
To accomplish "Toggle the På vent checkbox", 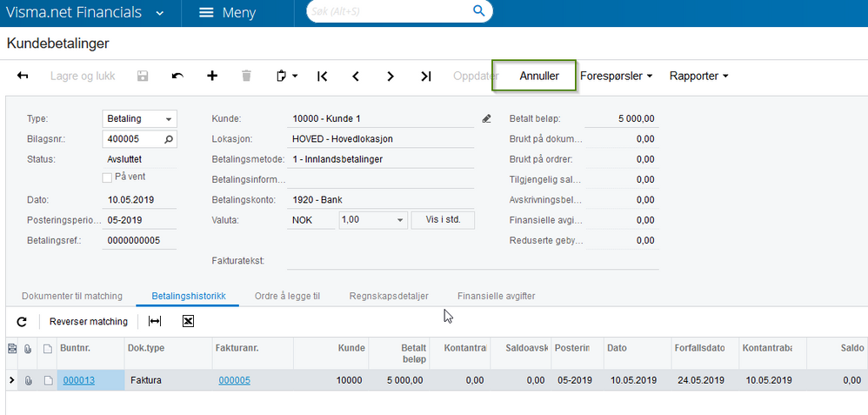I will pyautogui.click(x=108, y=177).
